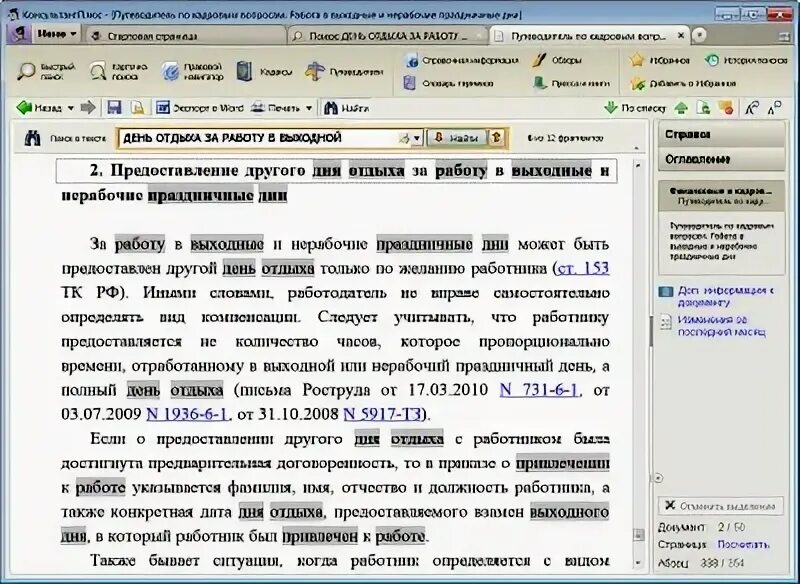Switch to Поиск ДЕНЬ ОТДЫХА ЗА РАБОТУ tab
This screenshot has width=800, height=584.
click(387, 36)
